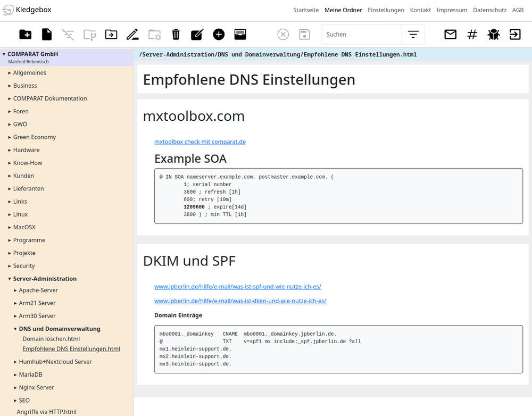Viewport: 532px width, 416px height.
Task: Collapse DNS und Domainverwaltung subfolder
Action: (x=15, y=329)
